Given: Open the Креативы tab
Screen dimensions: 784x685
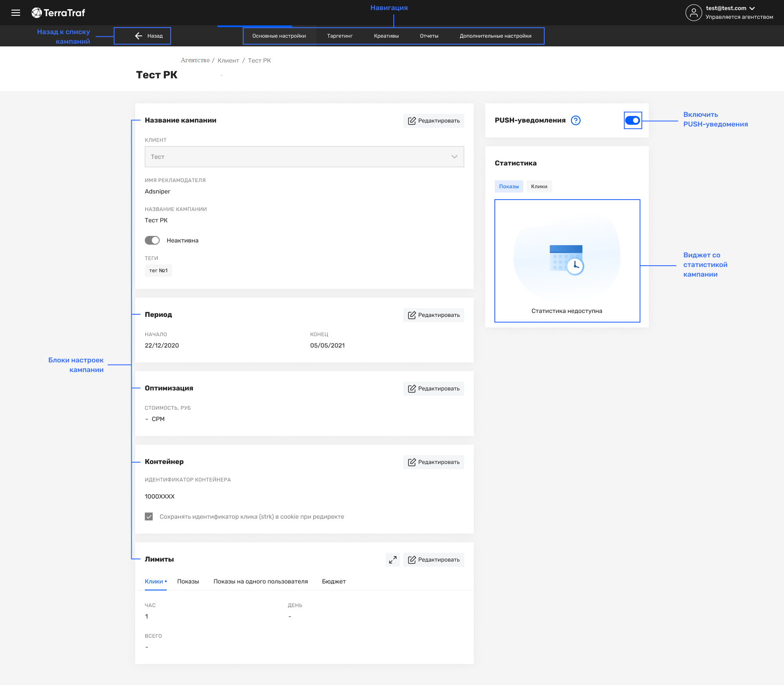Looking at the screenshot, I should coord(386,36).
